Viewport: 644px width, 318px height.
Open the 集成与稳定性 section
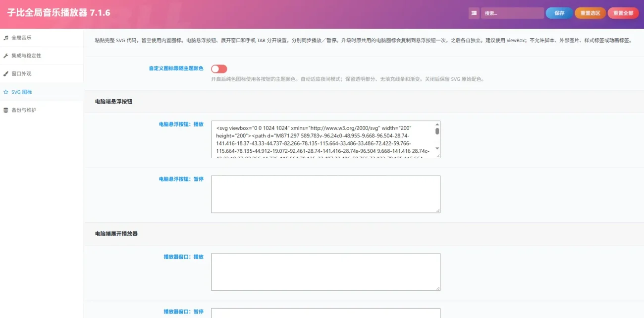click(x=42, y=56)
